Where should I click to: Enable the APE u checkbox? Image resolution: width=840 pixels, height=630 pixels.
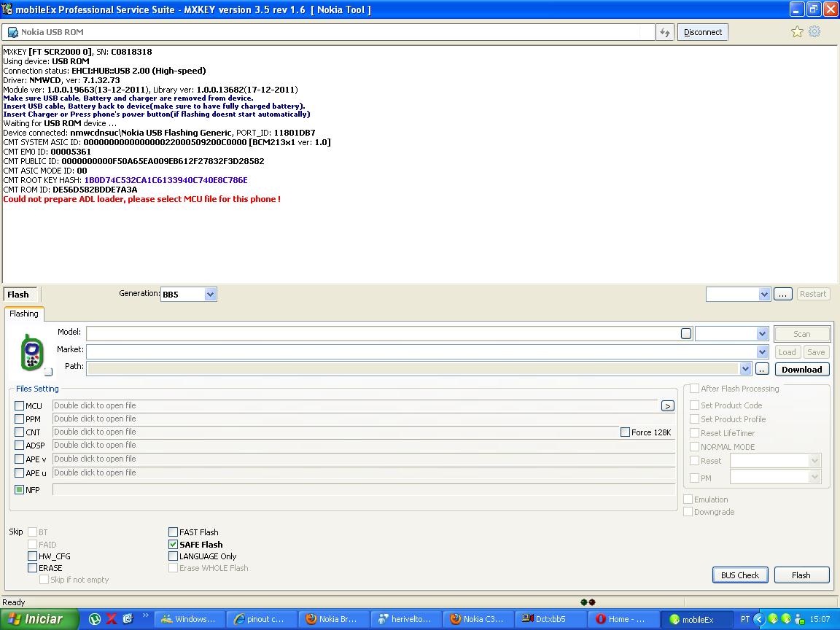[x=19, y=473]
